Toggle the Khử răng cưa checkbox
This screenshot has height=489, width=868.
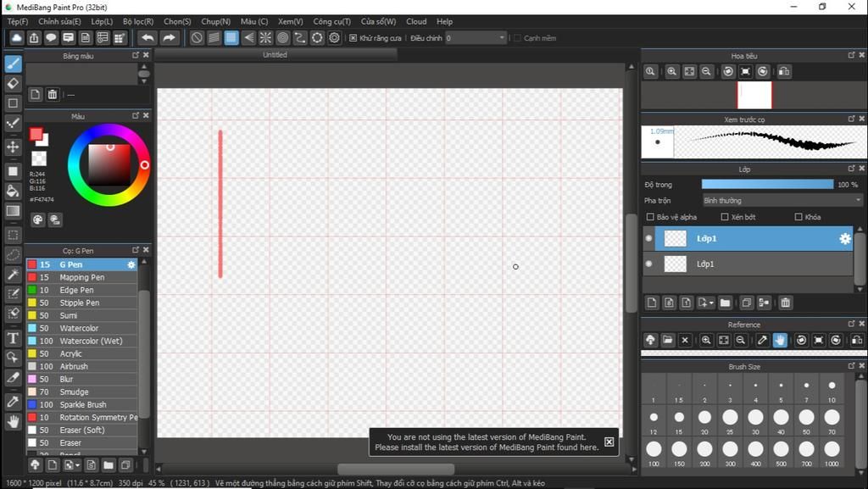point(353,38)
